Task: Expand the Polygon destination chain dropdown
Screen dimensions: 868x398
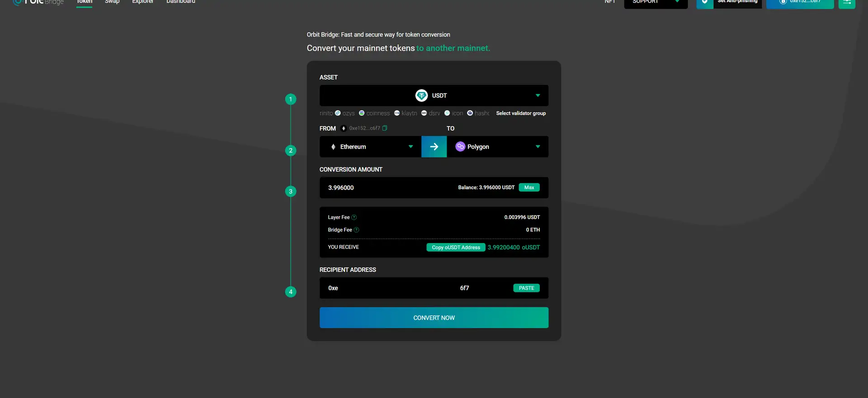Action: [x=538, y=147]
